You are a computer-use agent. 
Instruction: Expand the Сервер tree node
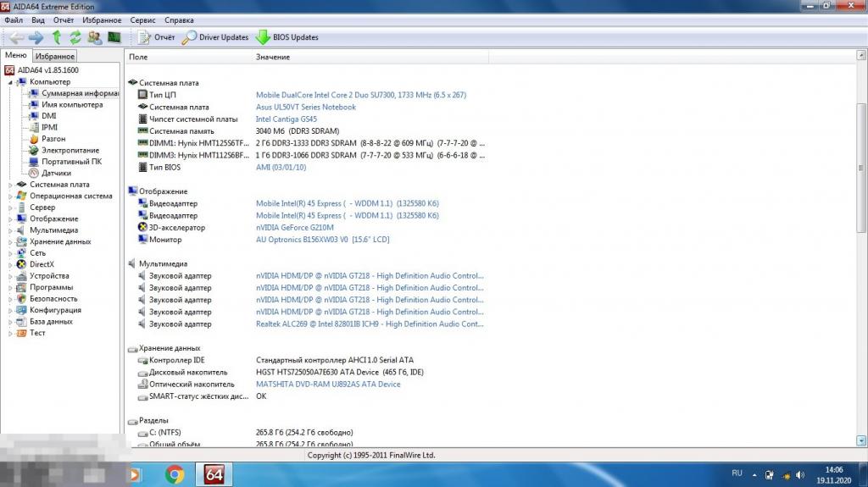pos(10,208)
